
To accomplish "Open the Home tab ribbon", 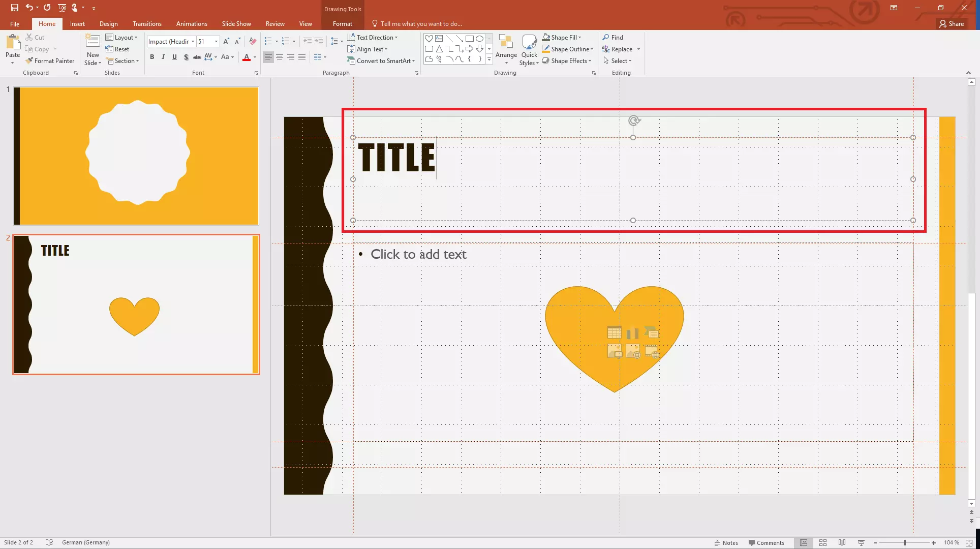I will pos(46,23).
